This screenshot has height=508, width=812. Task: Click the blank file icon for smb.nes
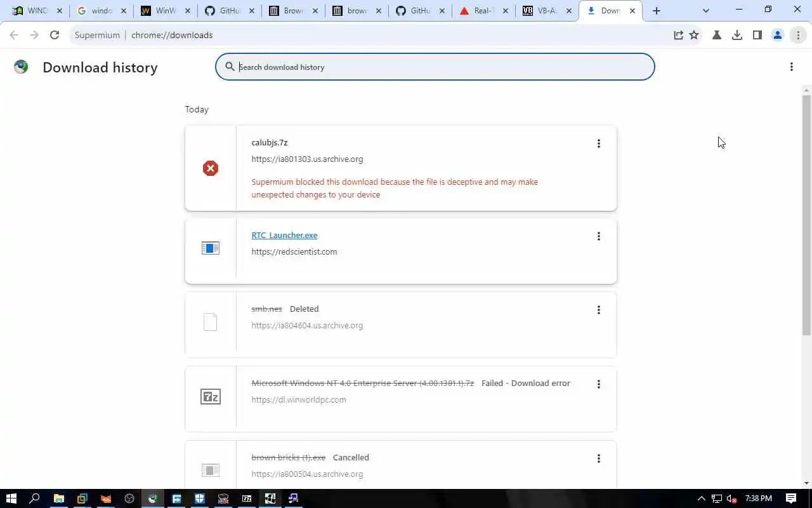(211, 323)
